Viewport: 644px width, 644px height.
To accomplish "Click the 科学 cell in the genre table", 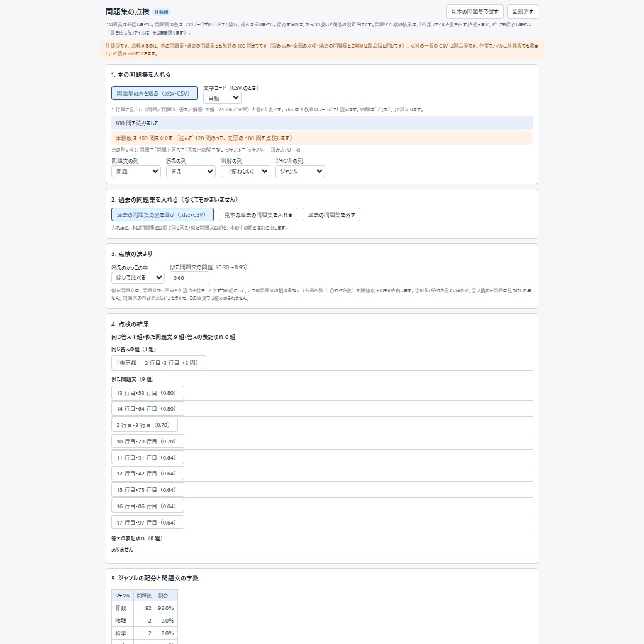I will pos(123,633).
